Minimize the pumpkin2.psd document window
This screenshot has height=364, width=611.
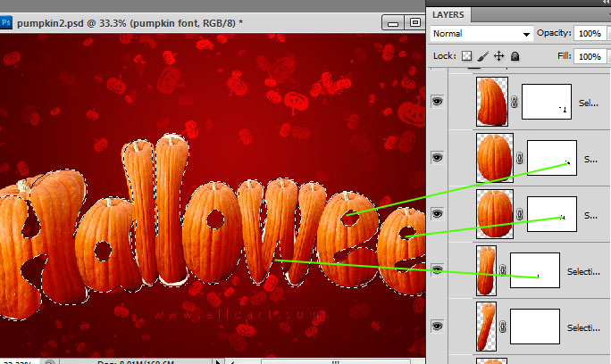tap(394, 22)
